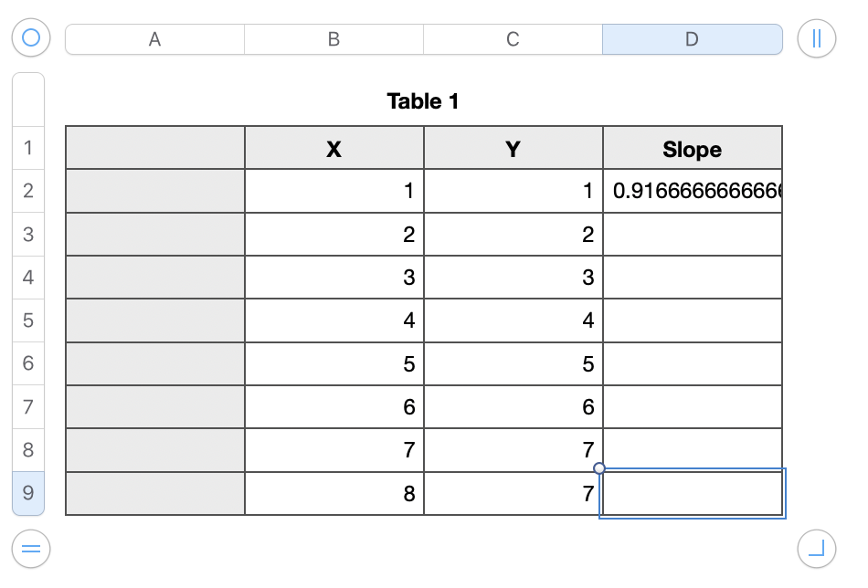Select row 5 header tab
The image size is (868, 588).
pyautogui.click(x=28, y=320)
